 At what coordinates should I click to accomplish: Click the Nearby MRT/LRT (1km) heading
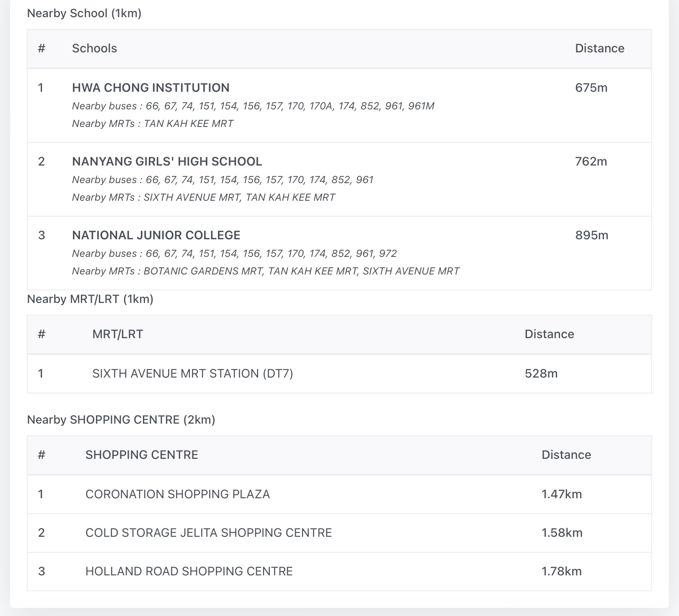point(90,299)
